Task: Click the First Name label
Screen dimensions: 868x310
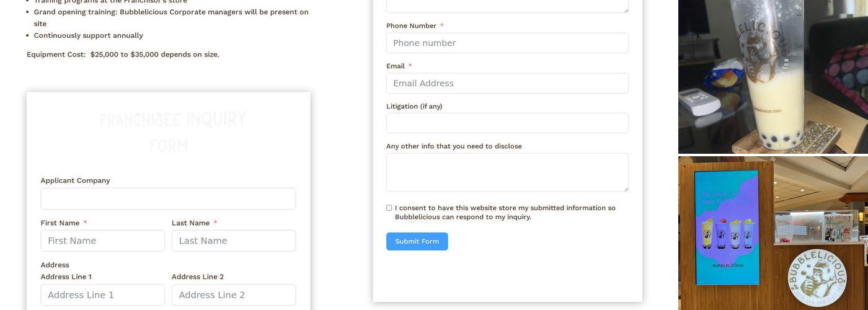Action: coord(60,223)
